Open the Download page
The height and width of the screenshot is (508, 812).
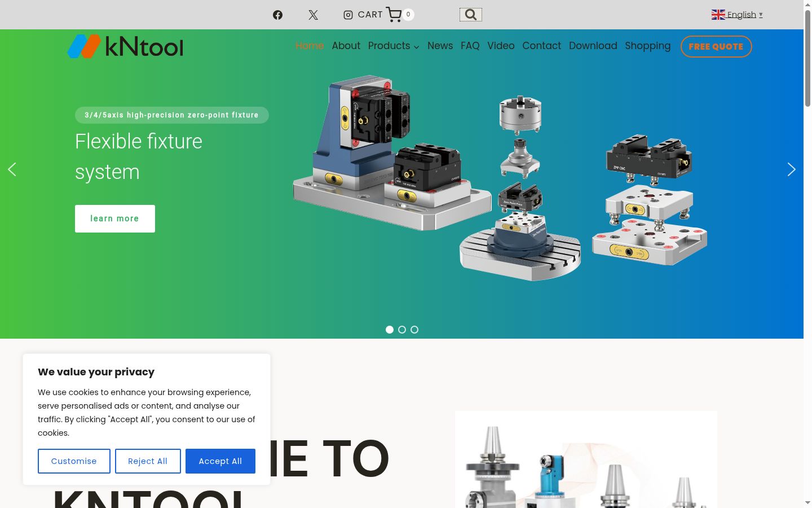[593, 46]
